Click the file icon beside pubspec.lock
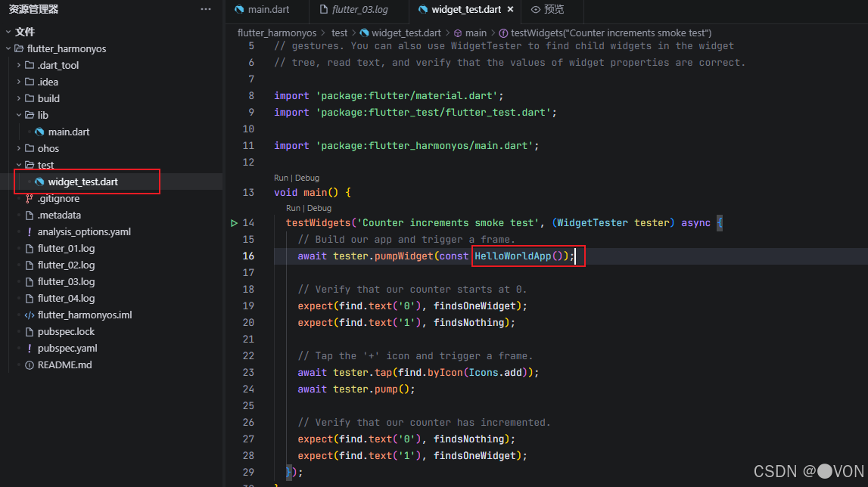 coord(30,331)
